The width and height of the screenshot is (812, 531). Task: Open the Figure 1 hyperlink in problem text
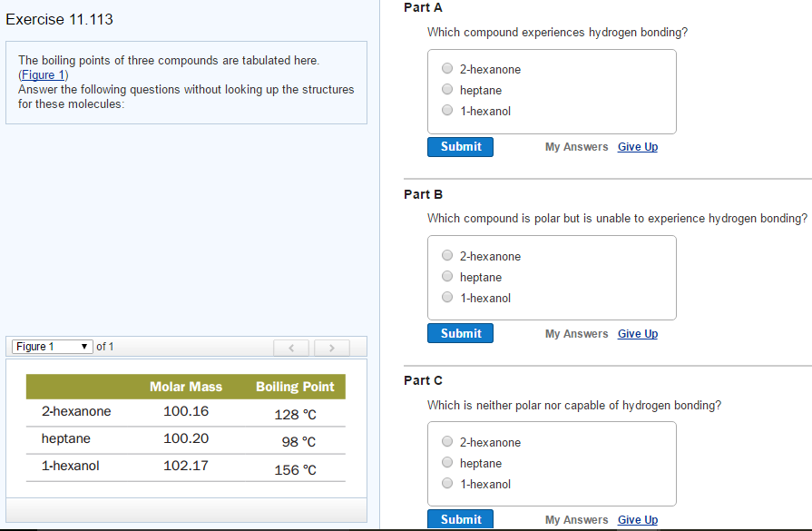point(44,74)
